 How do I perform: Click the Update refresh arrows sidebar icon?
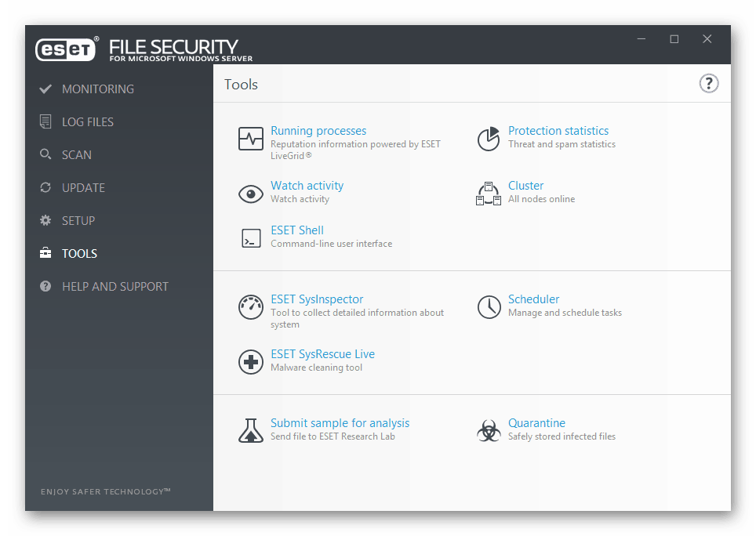tap(45, 187)
